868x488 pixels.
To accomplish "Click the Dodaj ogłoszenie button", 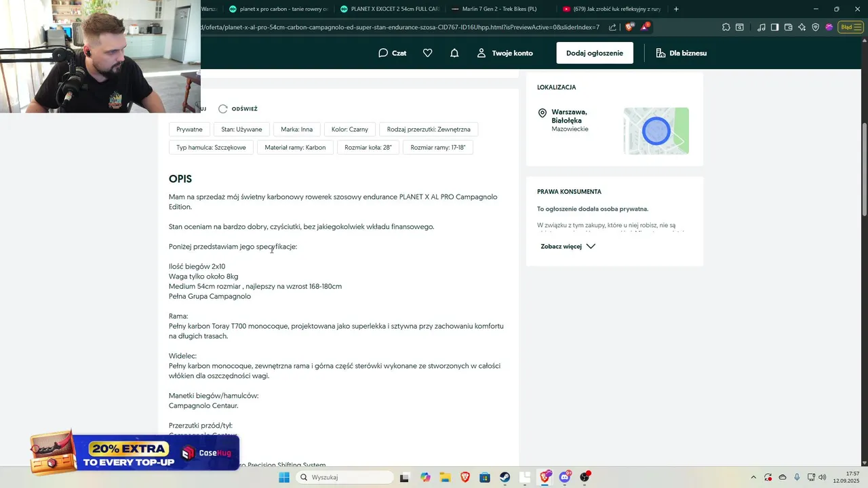I will [x=595, y=53].
